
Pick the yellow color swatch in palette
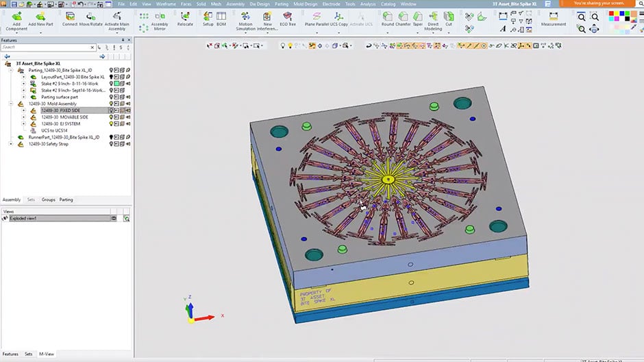click(x=615, y=14)
